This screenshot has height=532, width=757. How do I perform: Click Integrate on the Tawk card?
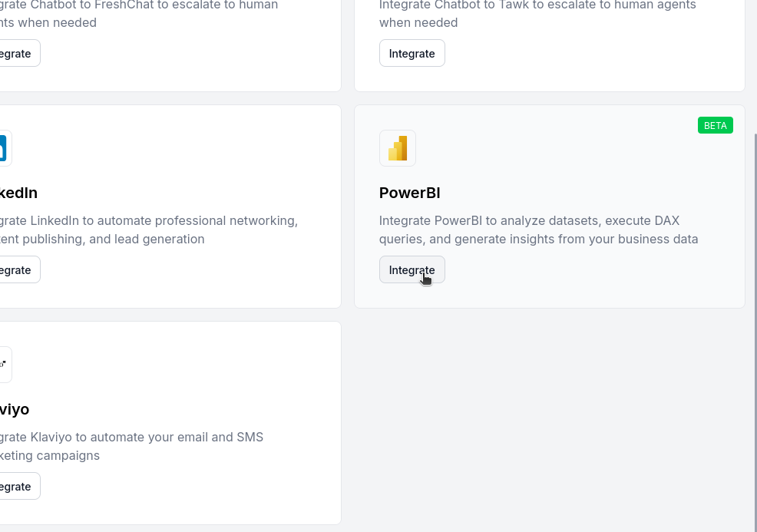click(x=412, y=53)
